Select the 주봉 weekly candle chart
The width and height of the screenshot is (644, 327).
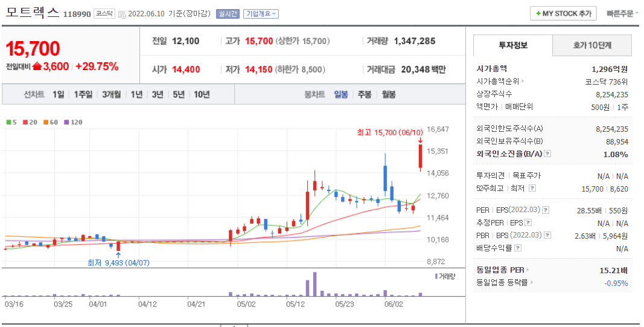click(365, 95)
